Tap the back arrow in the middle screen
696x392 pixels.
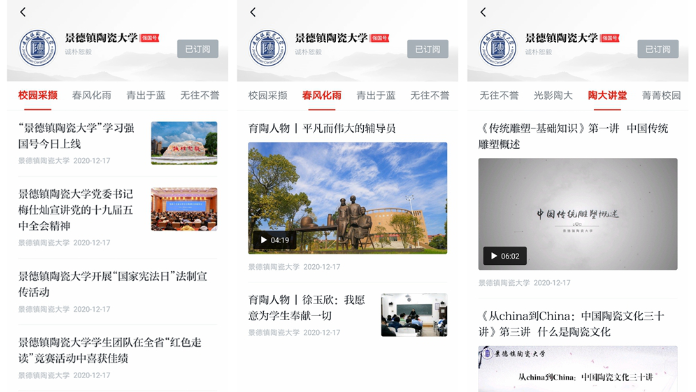click(253, 12)
